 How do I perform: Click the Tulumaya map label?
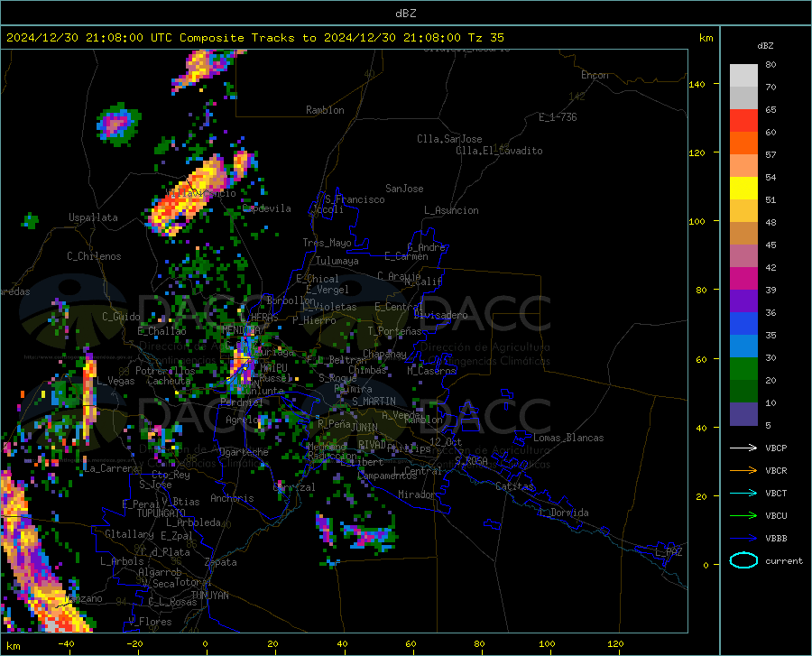(x=337, y=261)
